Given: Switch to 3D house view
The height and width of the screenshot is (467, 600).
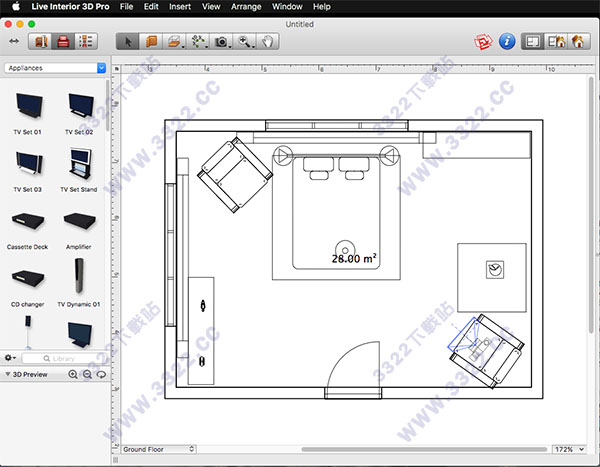Looking at the screenshot, I should pos(578,41).
